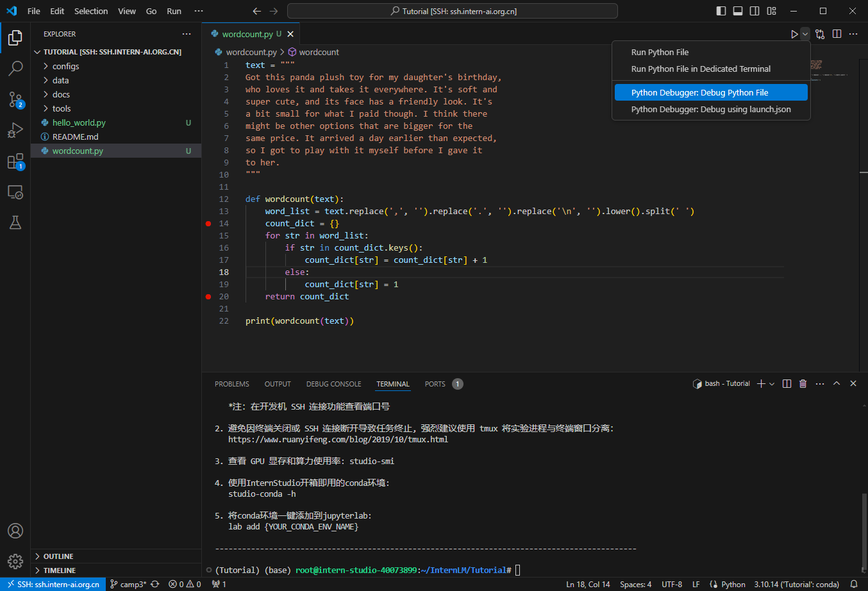Screen dimensions: 868x591
Task: Expand the tools folder
Action: tap(116, 108)
